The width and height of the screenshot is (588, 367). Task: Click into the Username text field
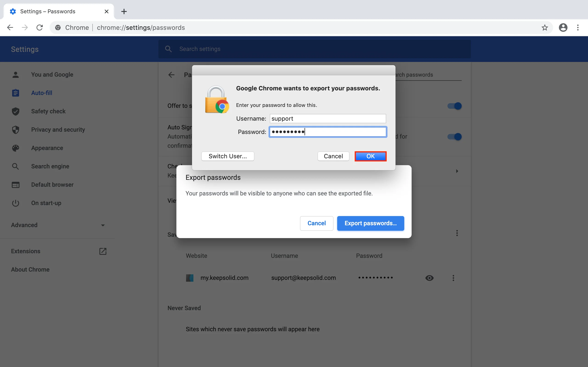pos(328,119)
